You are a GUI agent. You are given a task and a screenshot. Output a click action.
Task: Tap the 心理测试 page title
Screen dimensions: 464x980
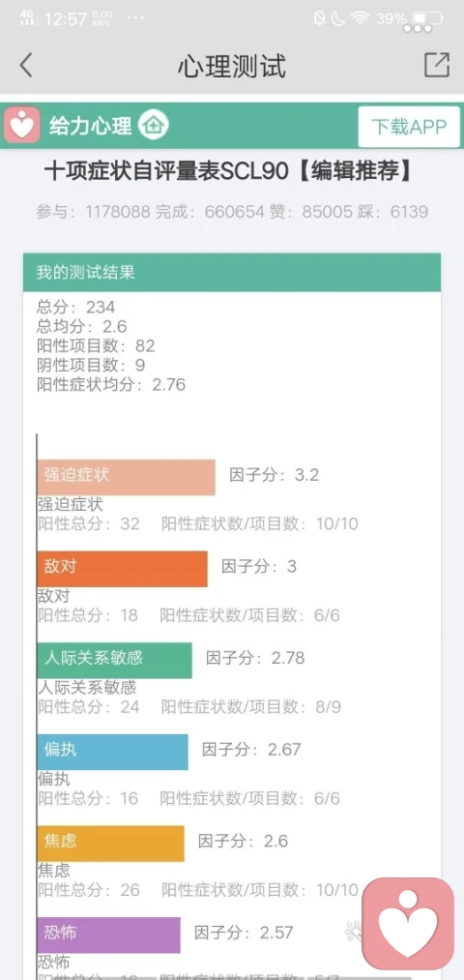click(232, 66)
